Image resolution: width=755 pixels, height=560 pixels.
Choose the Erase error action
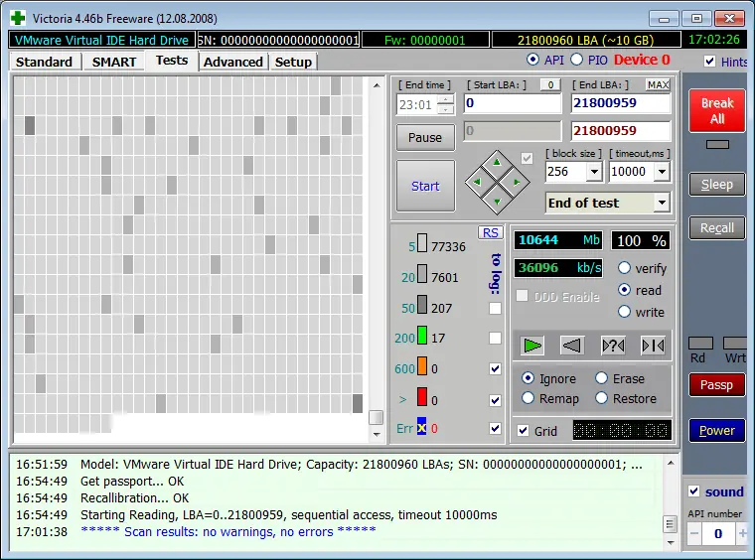pyautogui.click(x=601, y=378)
